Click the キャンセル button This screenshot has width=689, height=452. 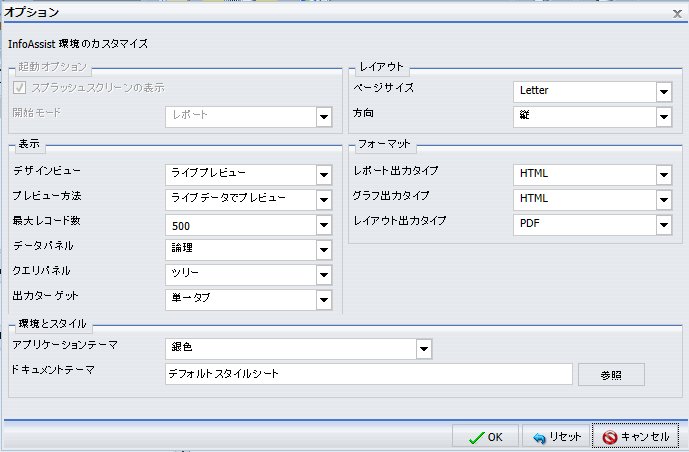click(x=635, y=437)
